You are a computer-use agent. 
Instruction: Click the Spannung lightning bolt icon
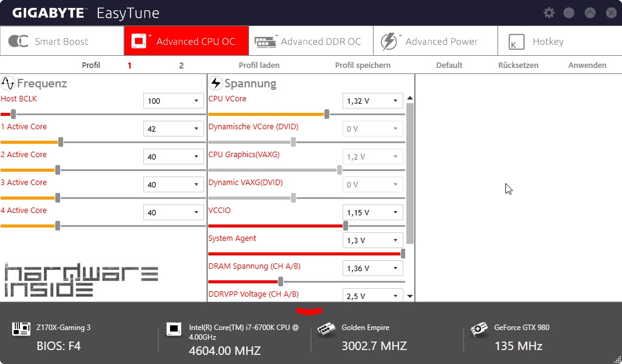tap(216, 83)
